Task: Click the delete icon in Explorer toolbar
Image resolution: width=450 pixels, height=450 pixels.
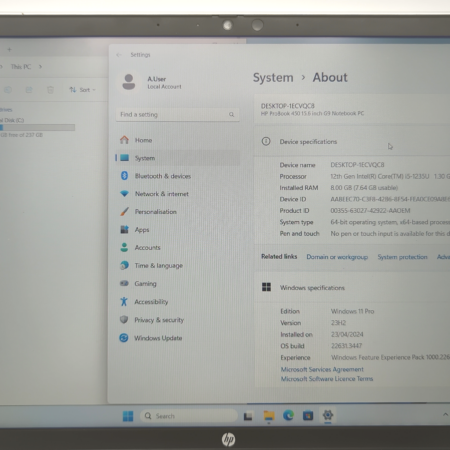Action: tap(50, 90)
